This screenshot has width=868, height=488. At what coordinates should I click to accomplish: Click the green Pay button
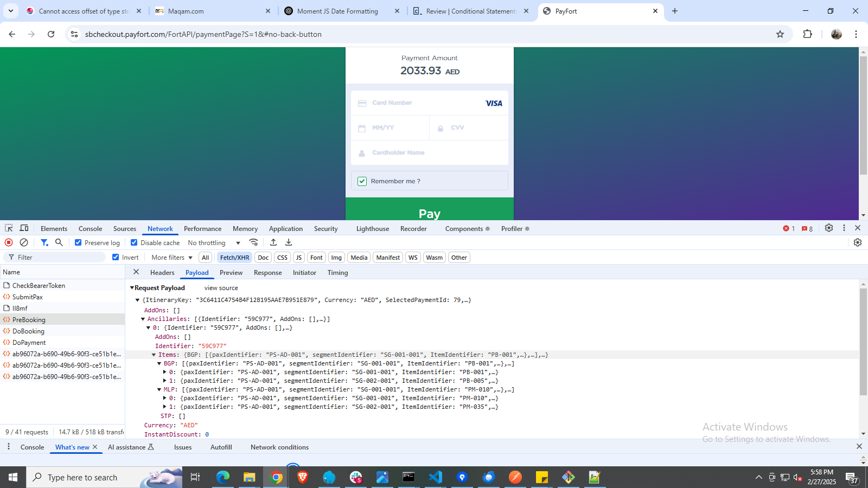(429, 211)
